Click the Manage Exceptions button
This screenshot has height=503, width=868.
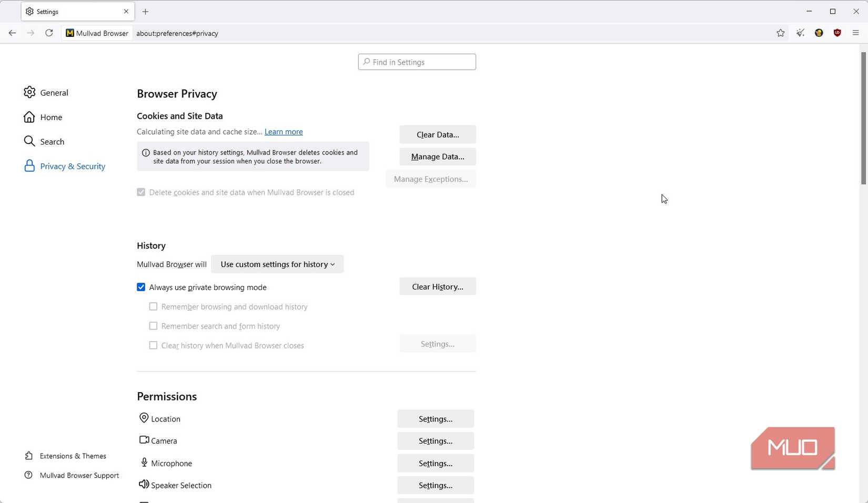tap(431, 179)
